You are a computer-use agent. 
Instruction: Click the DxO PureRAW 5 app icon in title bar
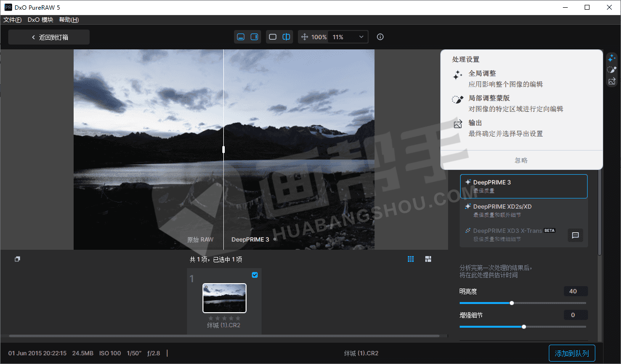point(8,7)
